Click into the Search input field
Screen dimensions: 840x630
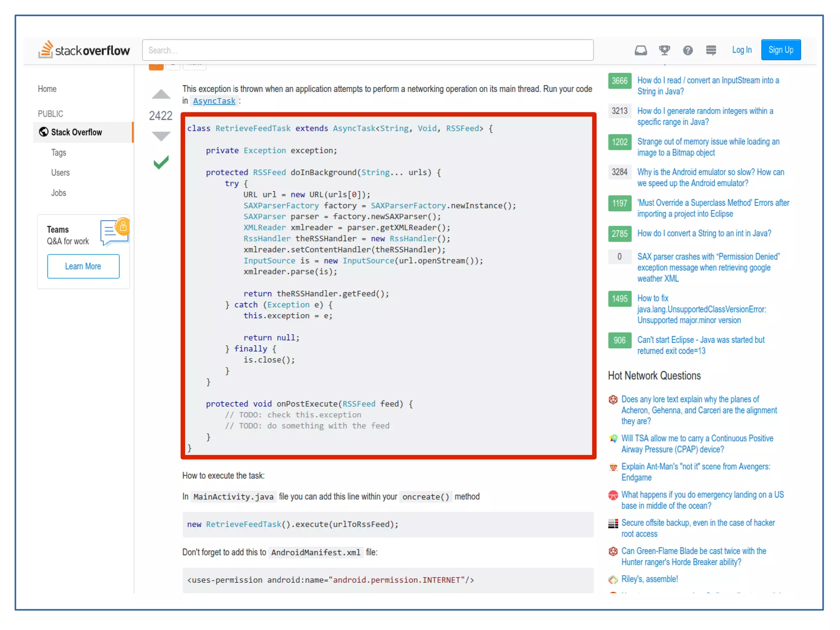pos(367,50)
